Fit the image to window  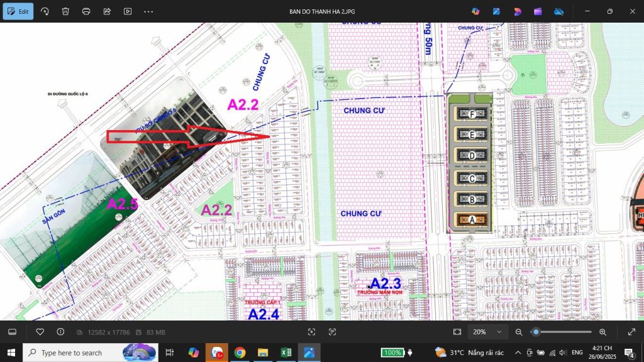pyautogui.click(x=457, y=332)
